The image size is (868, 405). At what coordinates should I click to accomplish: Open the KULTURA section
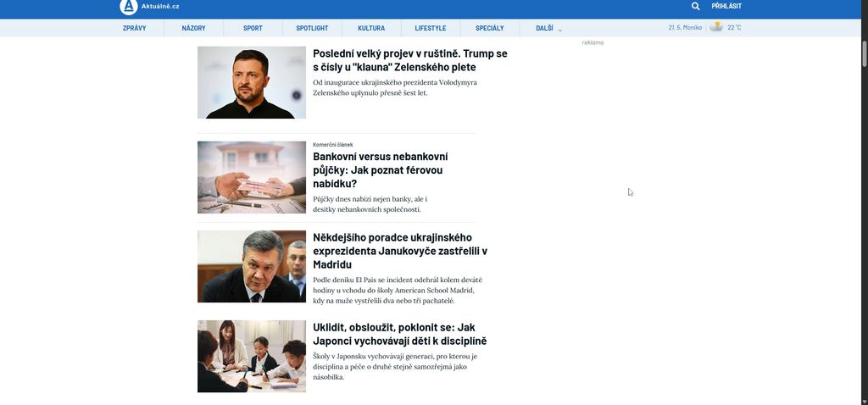(371, 28)
